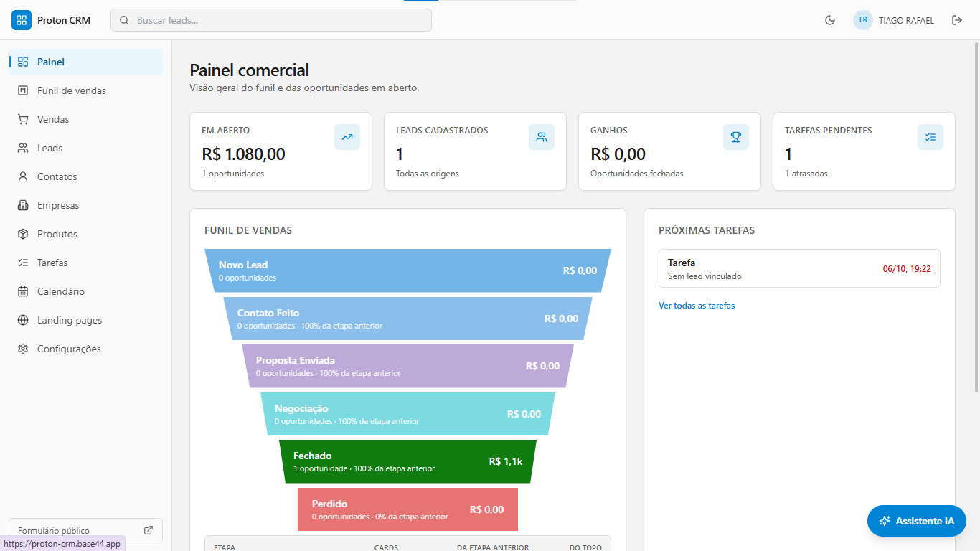Screen dimensions: 980x551
Task: Select the Novo Lead funnel stage
Action: pyautogui.click(x=407, y=270)
